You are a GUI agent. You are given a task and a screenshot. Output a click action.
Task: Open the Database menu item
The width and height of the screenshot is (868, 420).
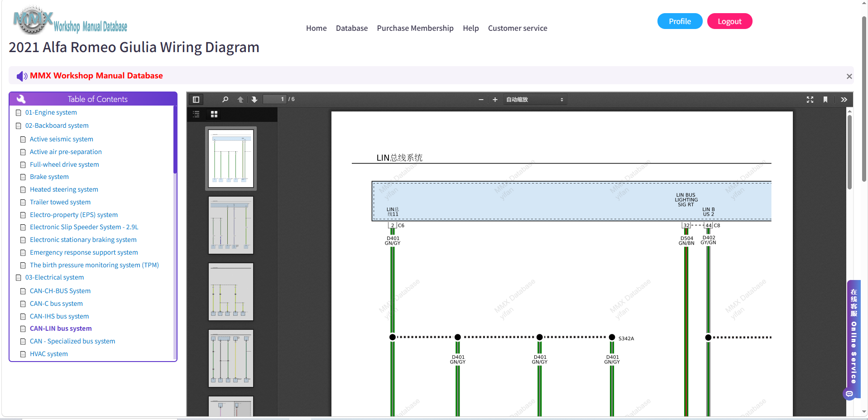pyautogui.click(x=352, y=28)
